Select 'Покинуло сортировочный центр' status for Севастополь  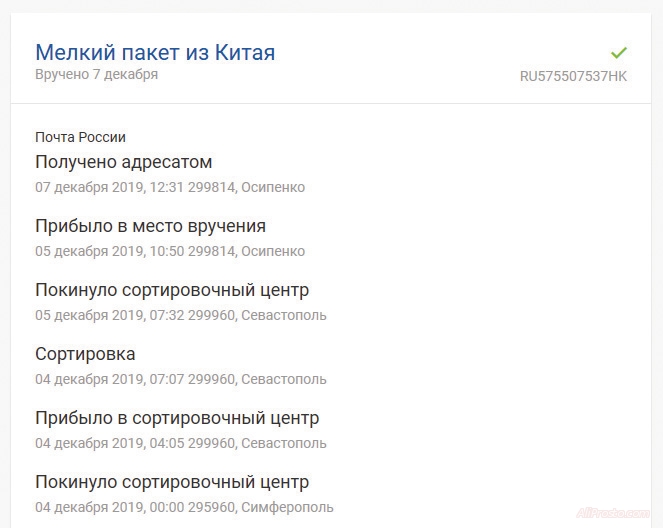tap(172, 290)
